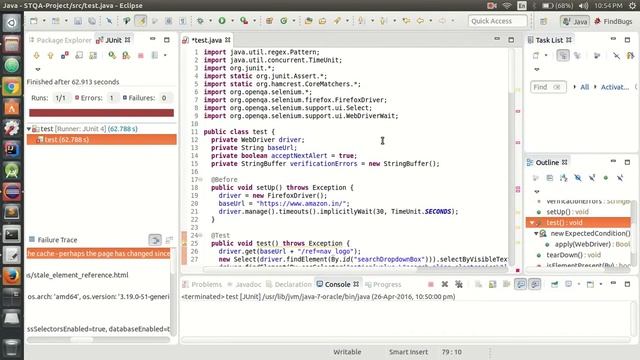The image size is (640, 360).
Task: Click the Save toolbar icon
Action: (x=78, y=21)
